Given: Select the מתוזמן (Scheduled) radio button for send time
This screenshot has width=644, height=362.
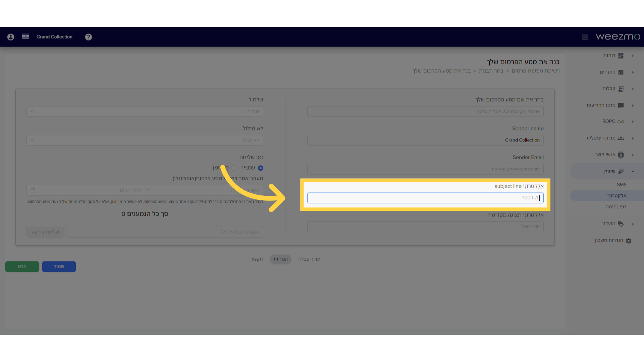Looking at the screenshot, I should [x=234, y=168].
